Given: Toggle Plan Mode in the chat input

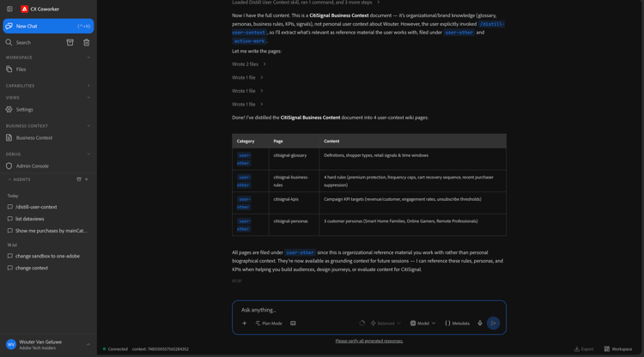Looking at the screenshot, I should coord(269,324).
